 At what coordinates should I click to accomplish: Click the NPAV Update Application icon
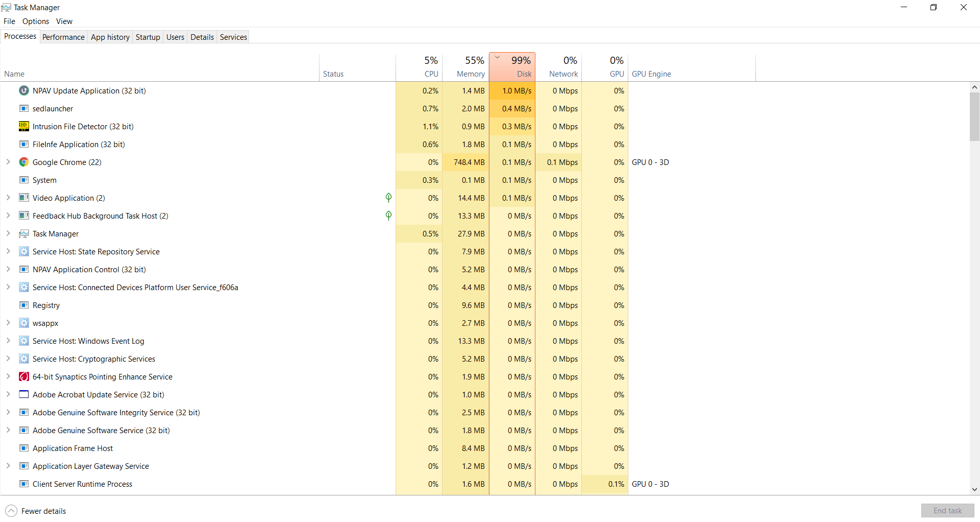23,90
